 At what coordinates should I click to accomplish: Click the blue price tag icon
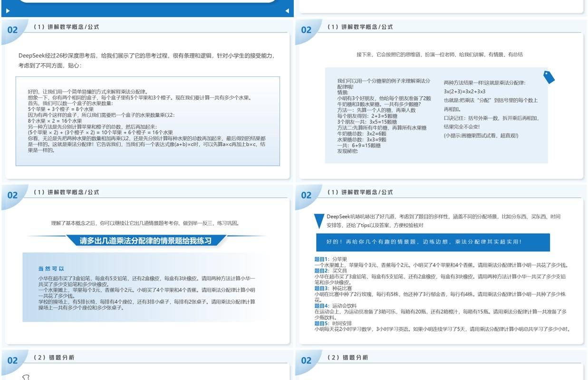pyautogui.click(x=549, y=77)
